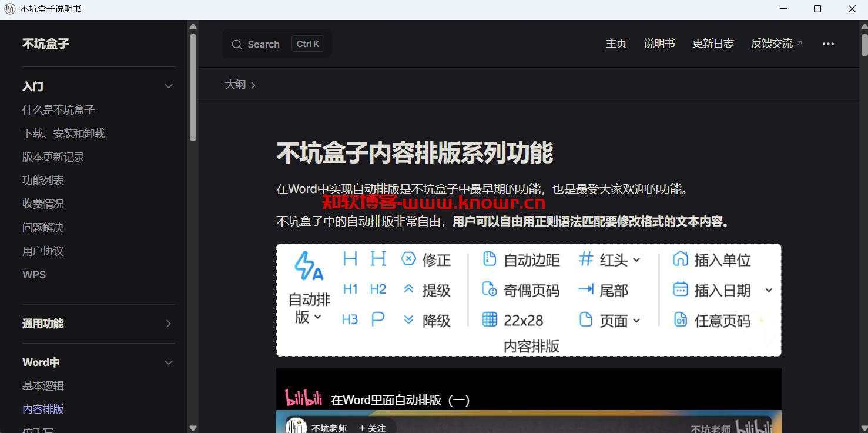Click the 页面 page icon

(586, 319)
